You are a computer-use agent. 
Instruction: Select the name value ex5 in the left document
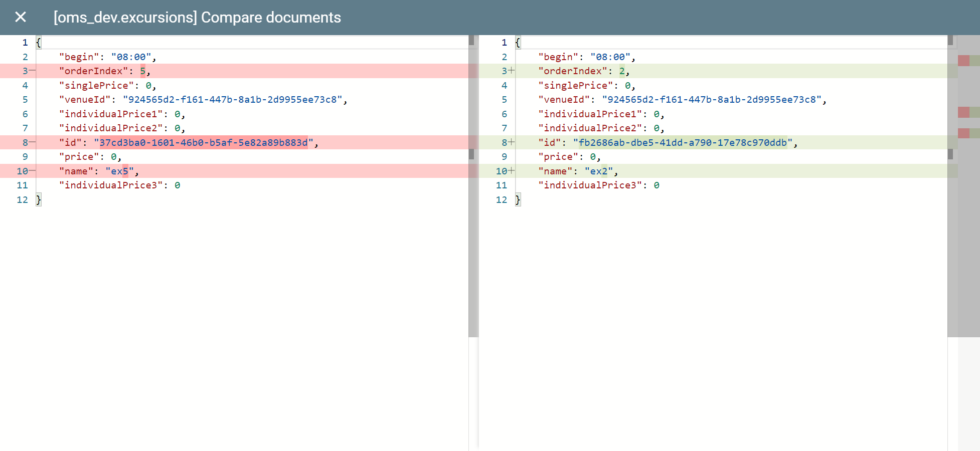point(119,171)
